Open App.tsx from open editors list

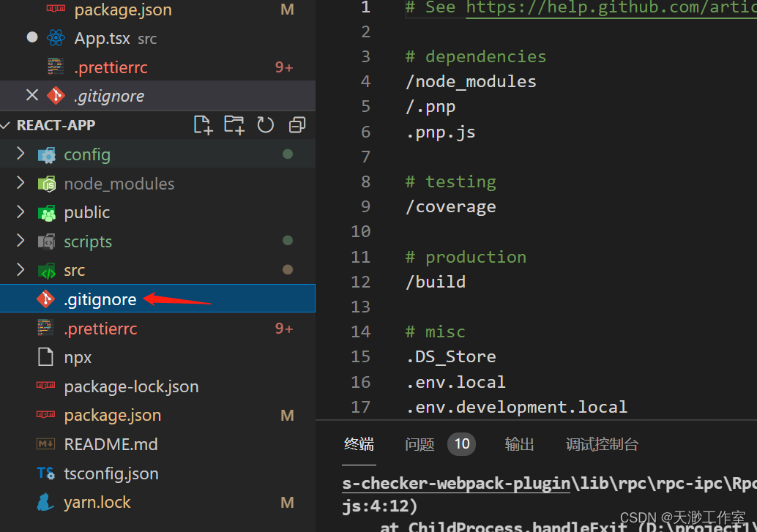102,38
